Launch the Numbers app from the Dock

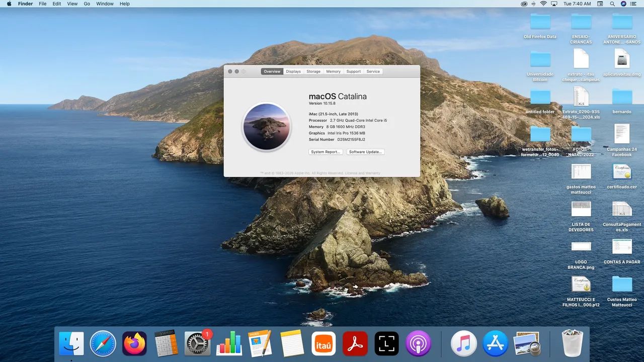(229, 344)
